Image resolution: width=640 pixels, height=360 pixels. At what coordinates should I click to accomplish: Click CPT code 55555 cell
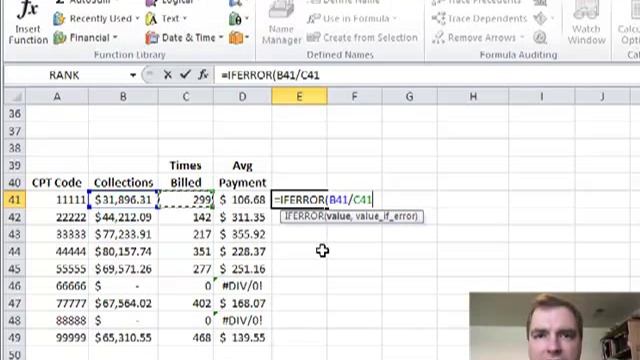pyautogui.click(x=57, y=269)
